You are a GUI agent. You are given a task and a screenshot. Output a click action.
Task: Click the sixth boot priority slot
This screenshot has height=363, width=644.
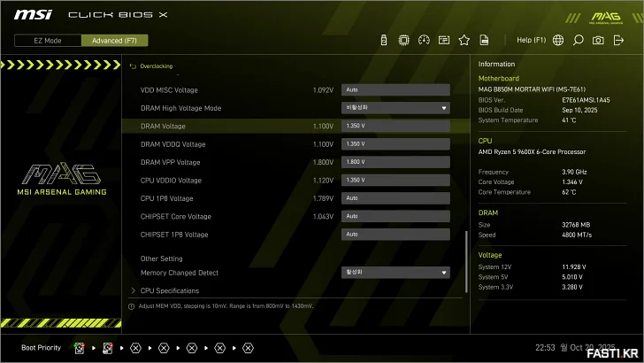[x=220, y=348]
